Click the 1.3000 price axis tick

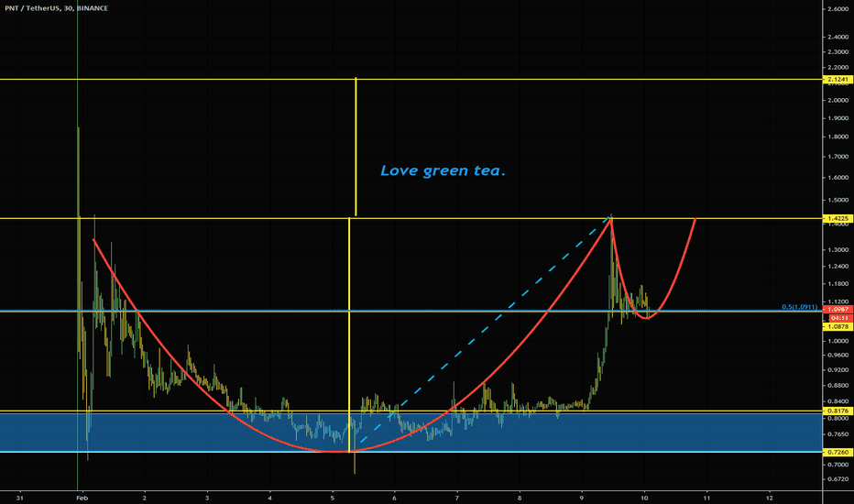(x=838, y=250)
